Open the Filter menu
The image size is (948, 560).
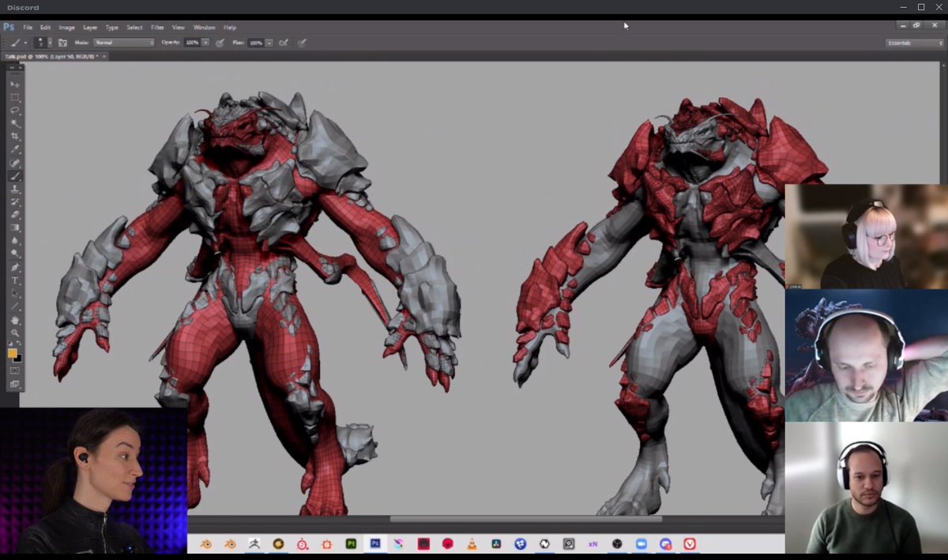158,28
